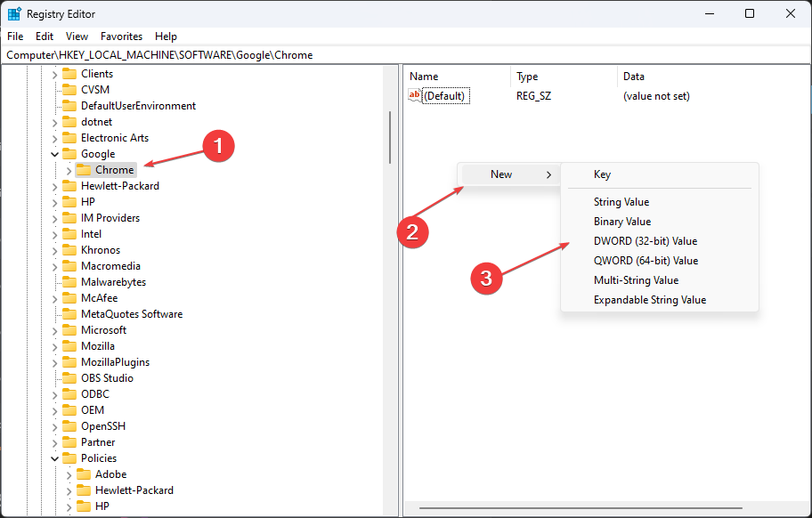Click the Adobe folder icon
Image resolution: width=812 pixels, height=518 pixels.
pos(84,475)
